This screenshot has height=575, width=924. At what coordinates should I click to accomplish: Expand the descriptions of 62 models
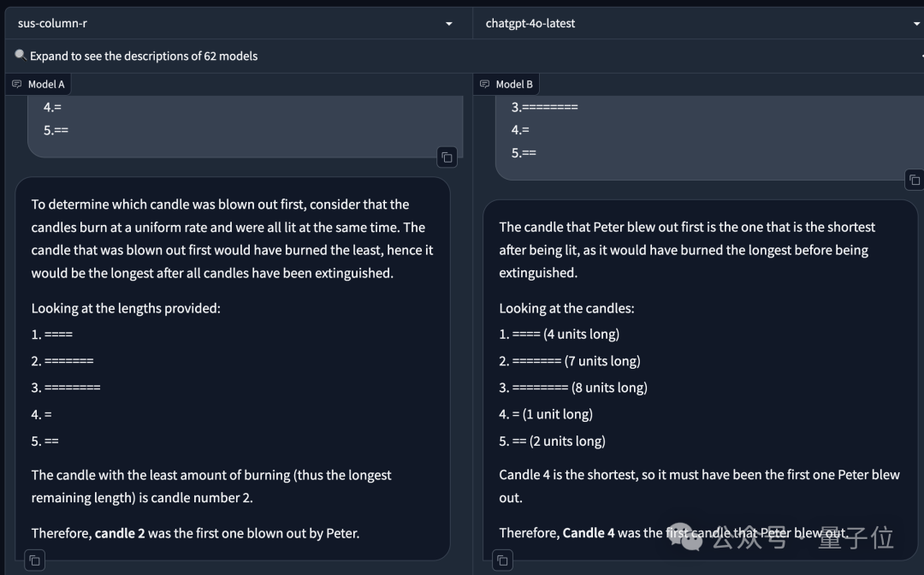tap(143, 56)
